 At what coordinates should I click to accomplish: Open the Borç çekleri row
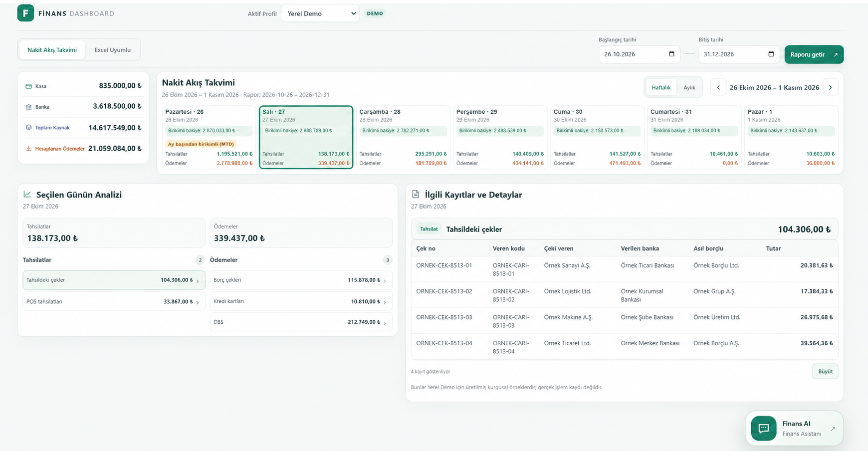301,280
